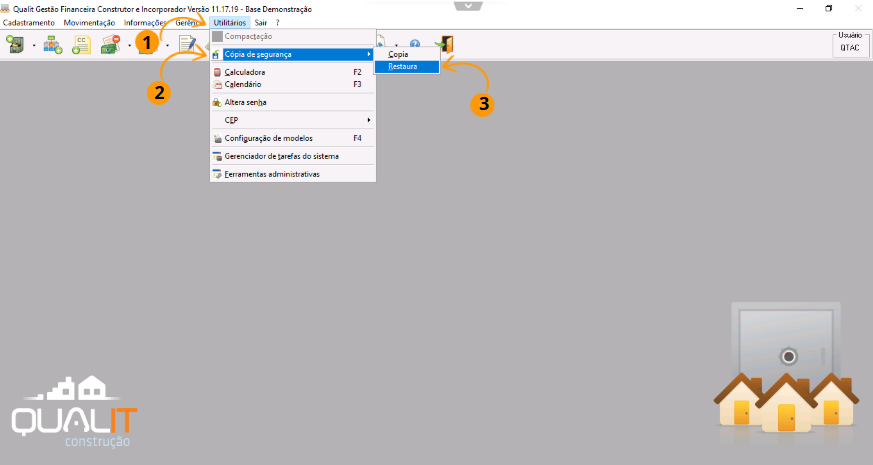Open the Cadastramento menu

29,23
